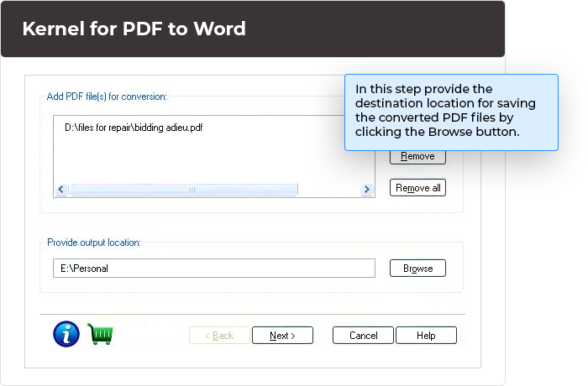Screen dimensions: 588x386
Task: Click the horizontal scrollbar thumb in file list
Action: tap(184, 190)
